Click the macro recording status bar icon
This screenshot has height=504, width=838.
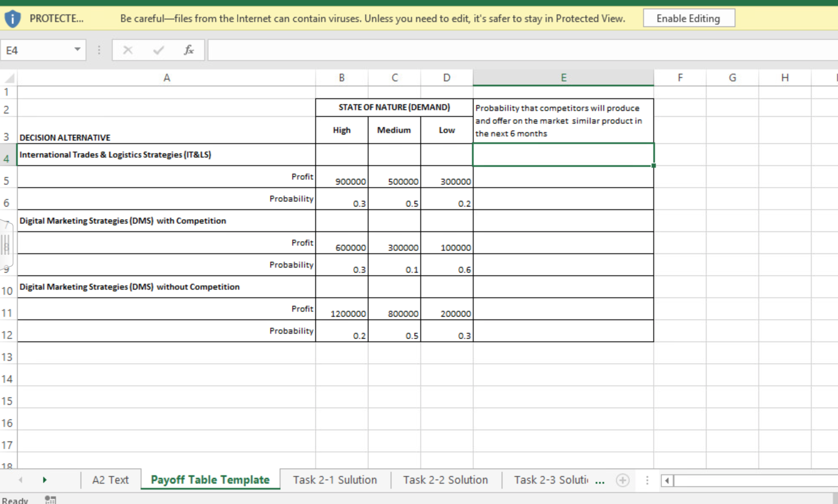point(50,500)
